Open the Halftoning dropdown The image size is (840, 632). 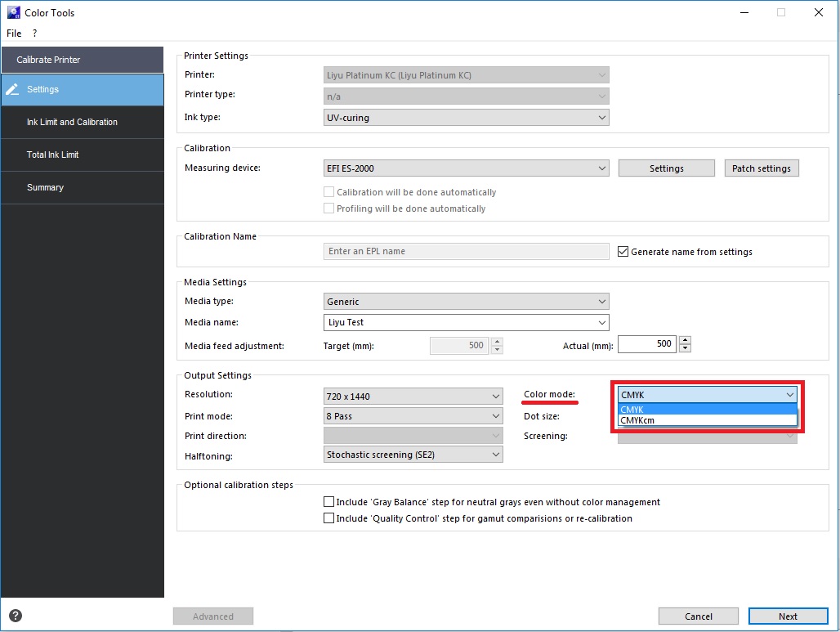click(413, 455)
